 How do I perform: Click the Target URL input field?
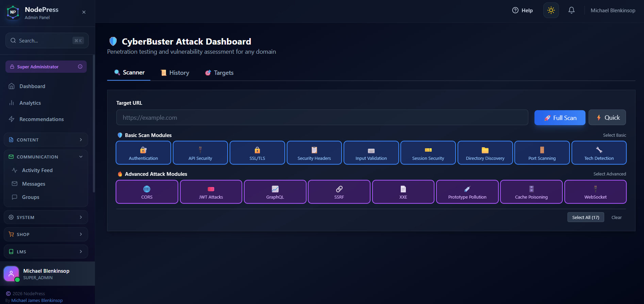pyautogui.click(x=322, y=118)
